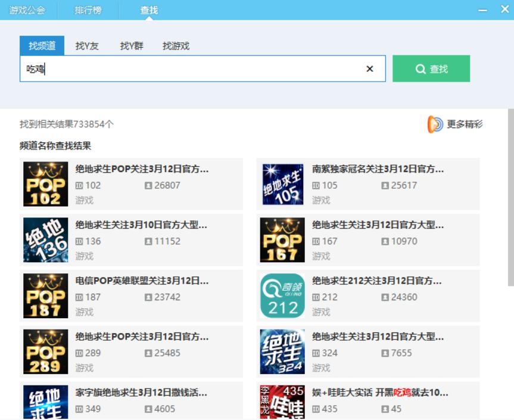Screen dimensions: 514x420
Task: Open the 找游戏 tab
Action: pyautogui.click(x=176, y=46)
